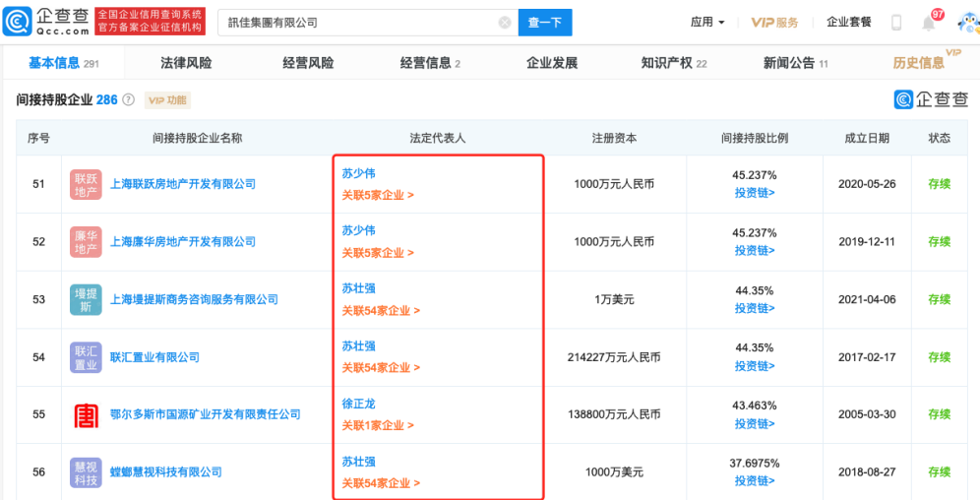This screenshot has width=980, height=500.
Task: Open 投资链 for 上海联跃房地产
Action: point(755,193)
